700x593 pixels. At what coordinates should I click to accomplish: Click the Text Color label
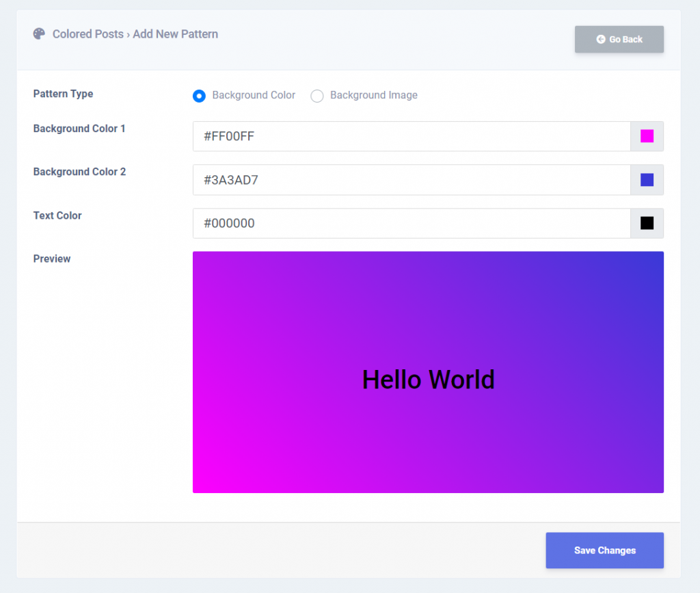57,215
